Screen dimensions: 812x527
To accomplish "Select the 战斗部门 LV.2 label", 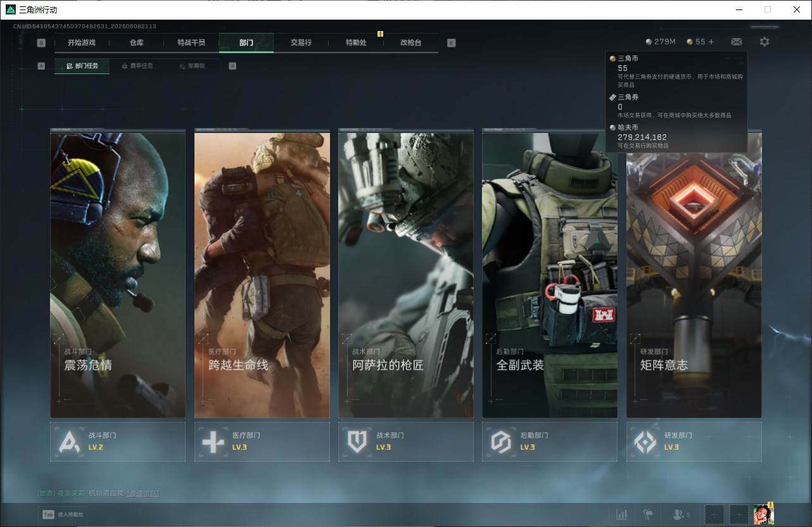I will [96, 447].
